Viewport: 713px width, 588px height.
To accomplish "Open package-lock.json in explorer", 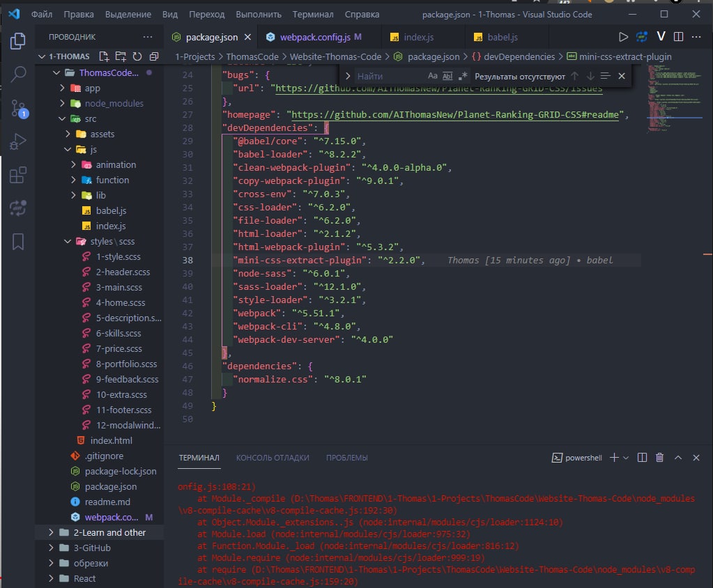I will (x=121, y=471).
